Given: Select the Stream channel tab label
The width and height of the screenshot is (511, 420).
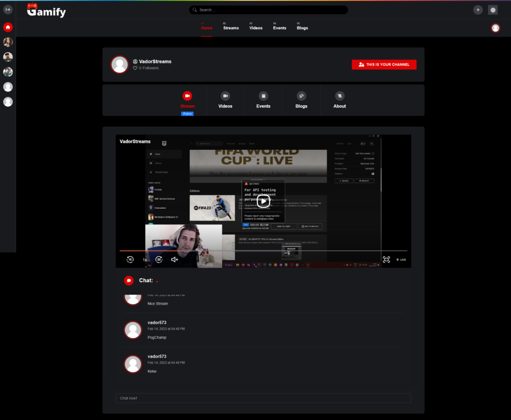Looking at the screenshot, I should click(188, 106).
